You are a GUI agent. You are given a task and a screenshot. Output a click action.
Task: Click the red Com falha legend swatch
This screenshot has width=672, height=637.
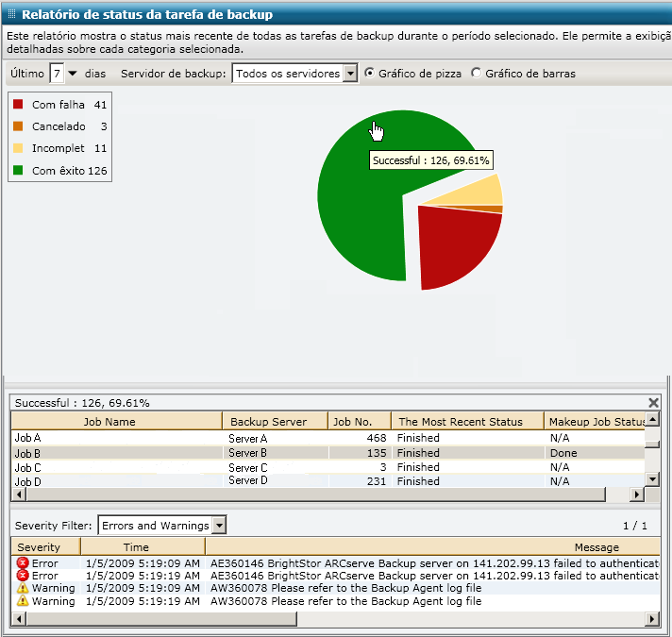tap(19, 106)
